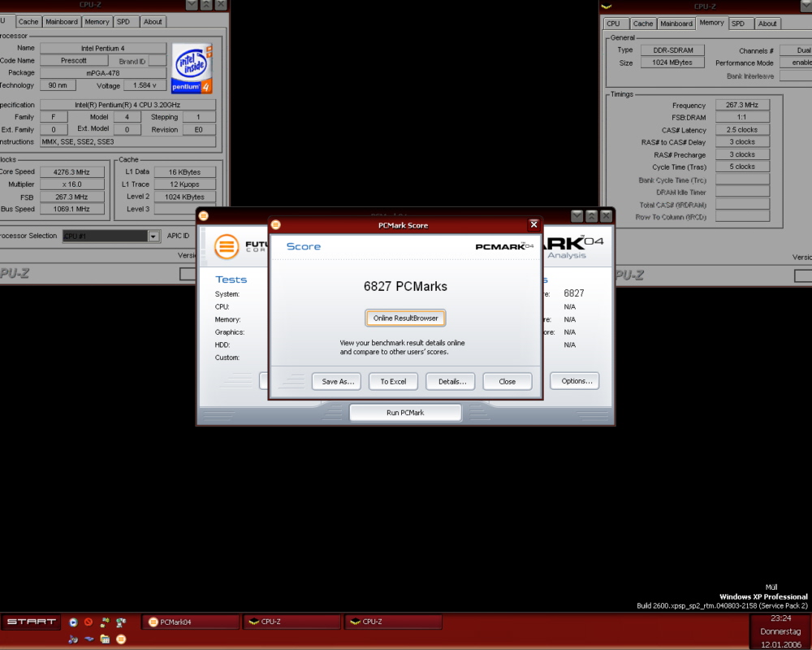Click the music notes quick launch icon
812x650 pixels.
pos(73,639)
